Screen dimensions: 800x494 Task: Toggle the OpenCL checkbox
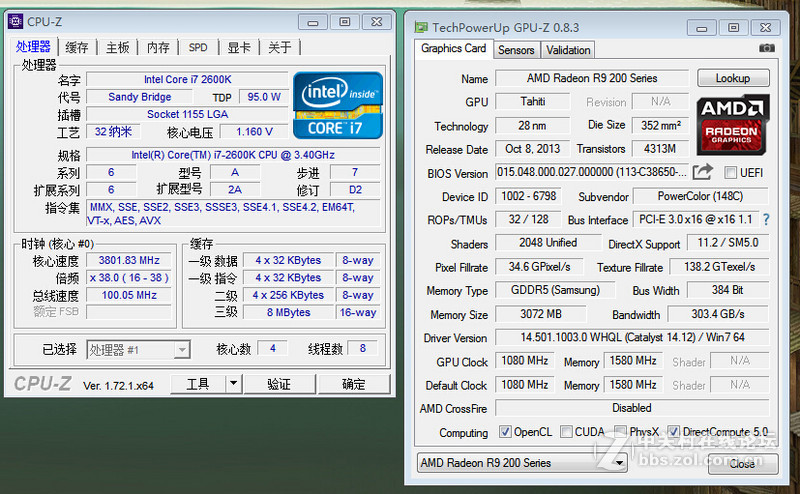click(x=505, y=432)
